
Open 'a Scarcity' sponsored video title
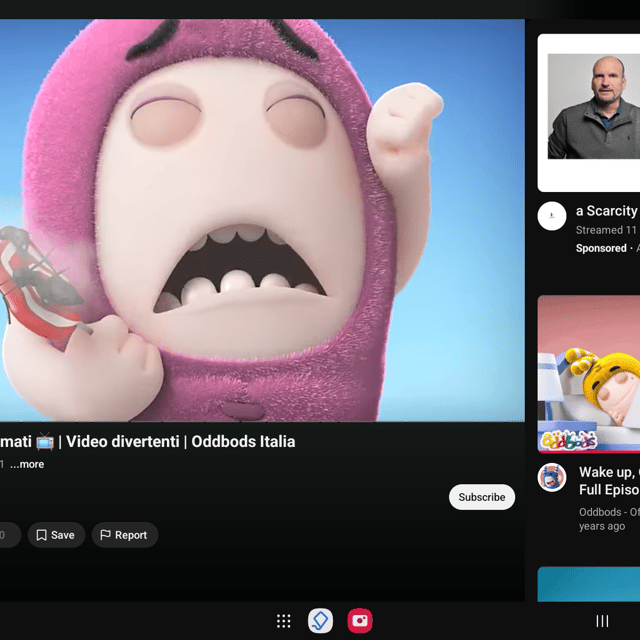(607, 211)
